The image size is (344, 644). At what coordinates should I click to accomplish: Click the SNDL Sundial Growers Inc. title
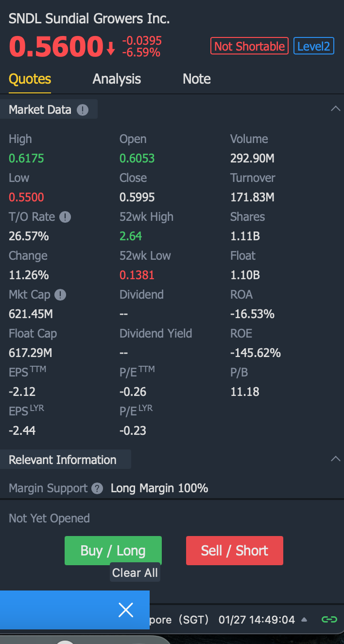click(89, 19)
